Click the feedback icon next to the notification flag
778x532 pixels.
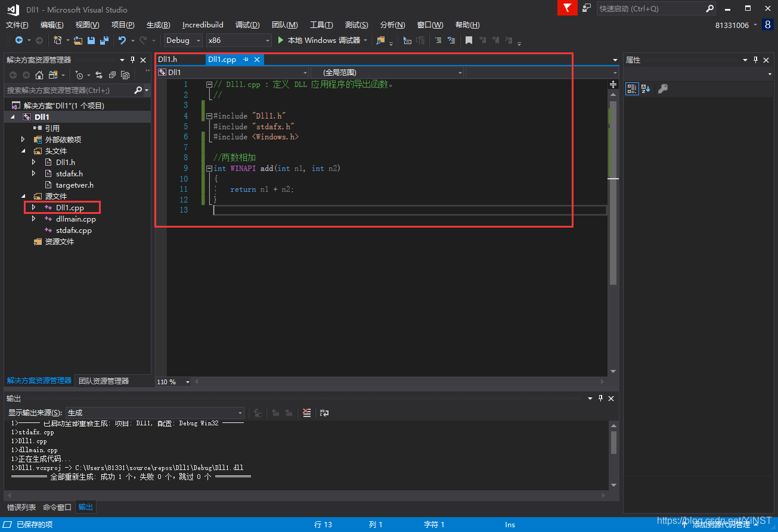tap(587, 8)
